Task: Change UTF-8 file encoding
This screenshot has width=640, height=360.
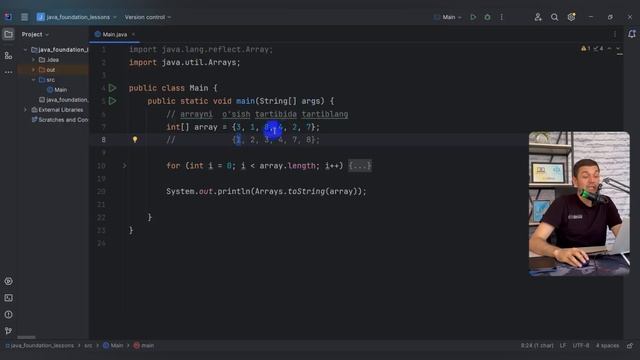Action: pyautogui.click(x=581, y=345)
